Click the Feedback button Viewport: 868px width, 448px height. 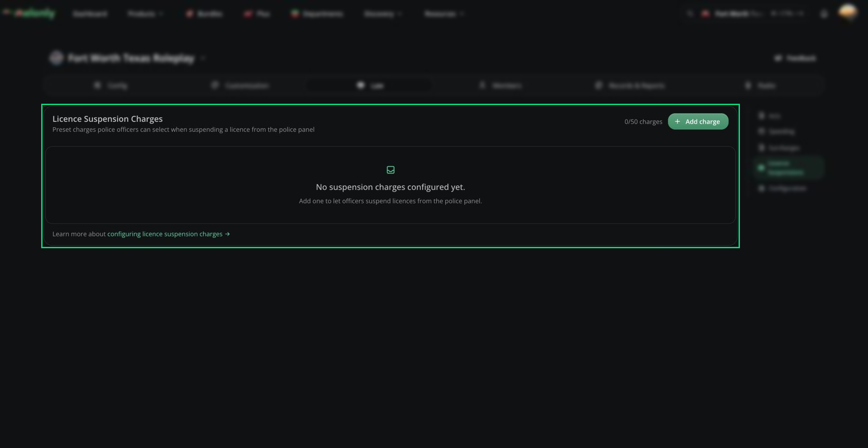point(795,58)
